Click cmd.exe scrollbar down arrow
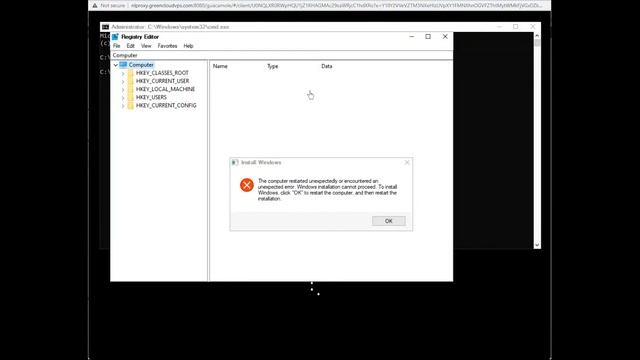 click(537, 245)
